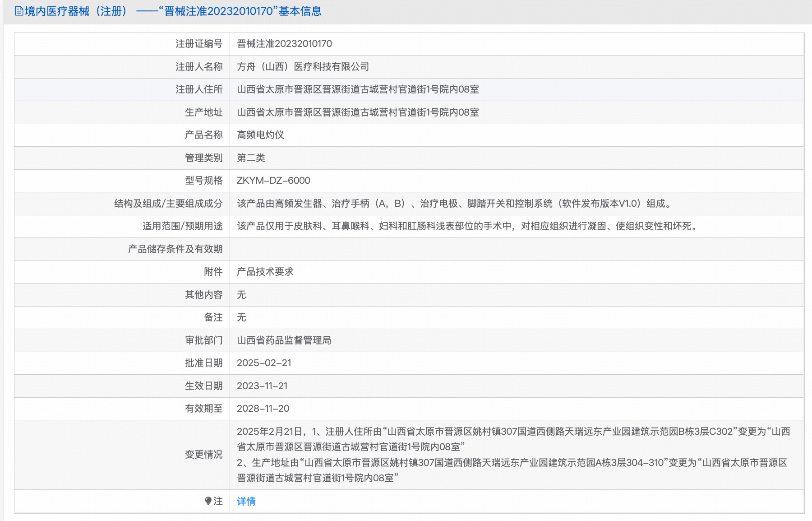This screenshot has width=812, height=521.
Task: Select the 结构及组成 composition text
Action: pyautogui.click(x=454, y=203)
